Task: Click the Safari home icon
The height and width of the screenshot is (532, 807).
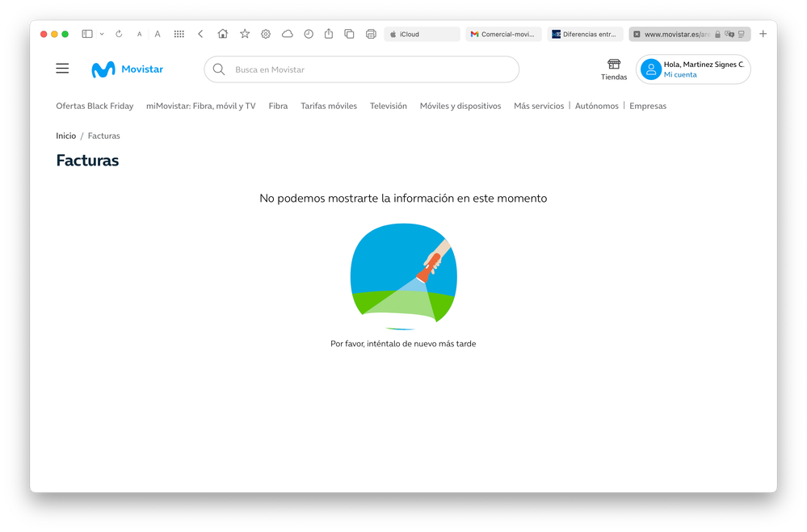Action: (223, 34)
